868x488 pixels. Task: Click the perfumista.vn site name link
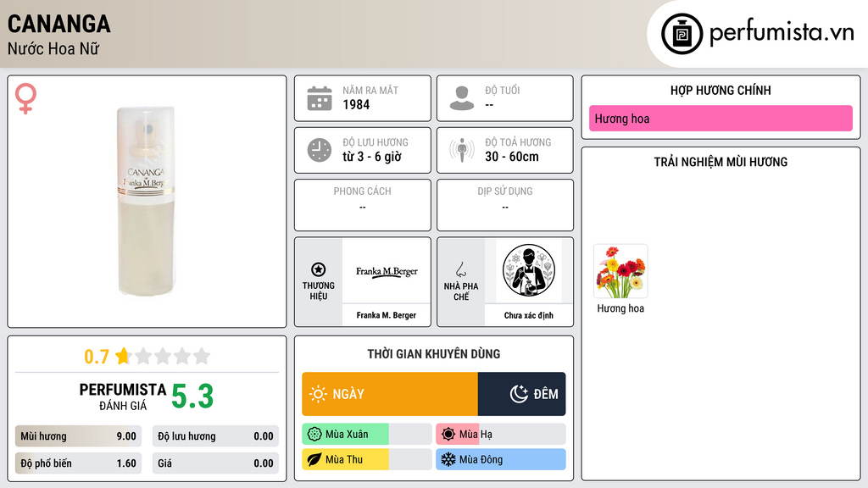coord(782,33)
